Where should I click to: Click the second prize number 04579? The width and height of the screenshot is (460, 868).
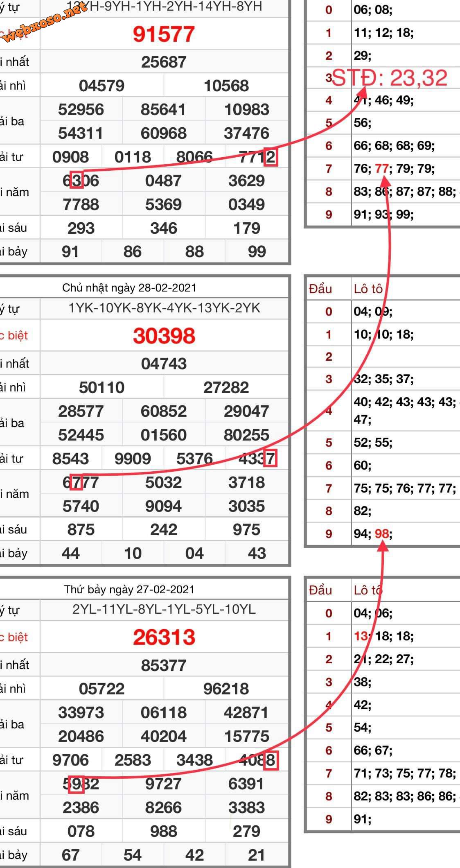[x=101, y=86]
